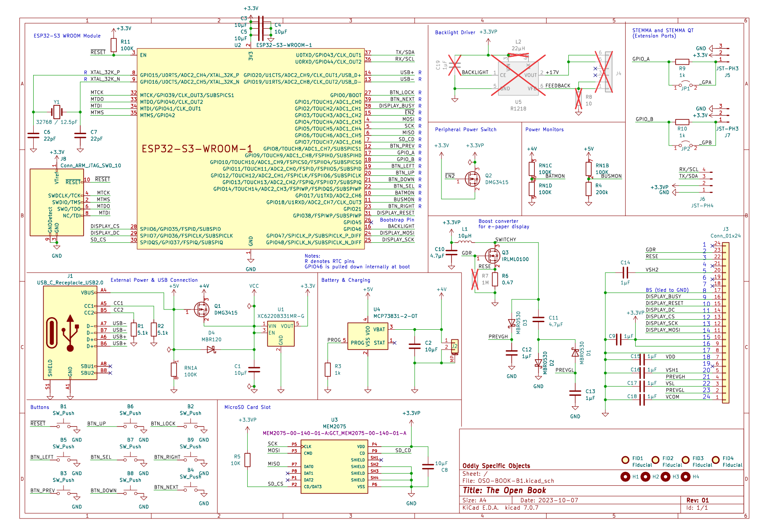This screenshot has height=532, width=766.
Task: Select the JP2 solder jumper symbol
Action: point(686,145)
